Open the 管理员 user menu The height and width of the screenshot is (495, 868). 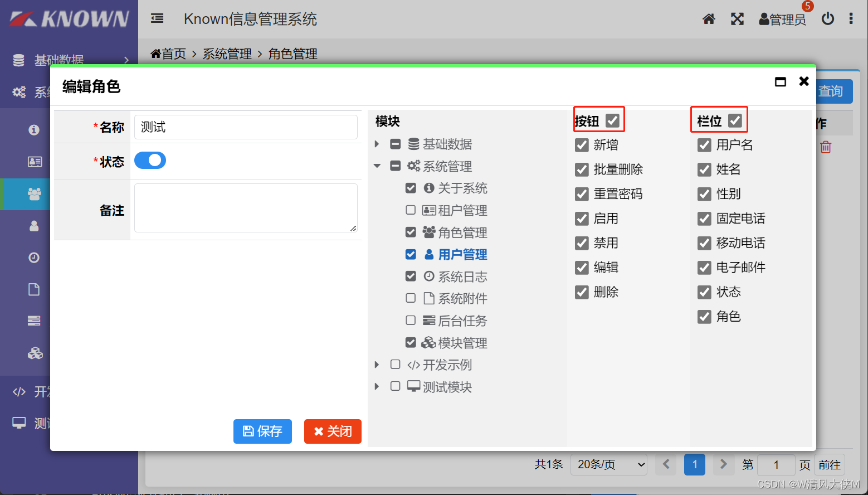(x=782, y=20)
